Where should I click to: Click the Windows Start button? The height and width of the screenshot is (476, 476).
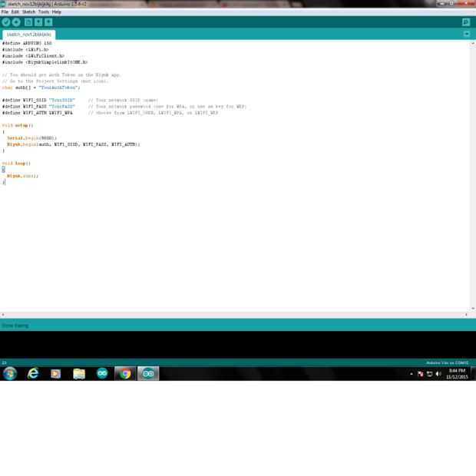pyautogui.click(x=10, y=373)
